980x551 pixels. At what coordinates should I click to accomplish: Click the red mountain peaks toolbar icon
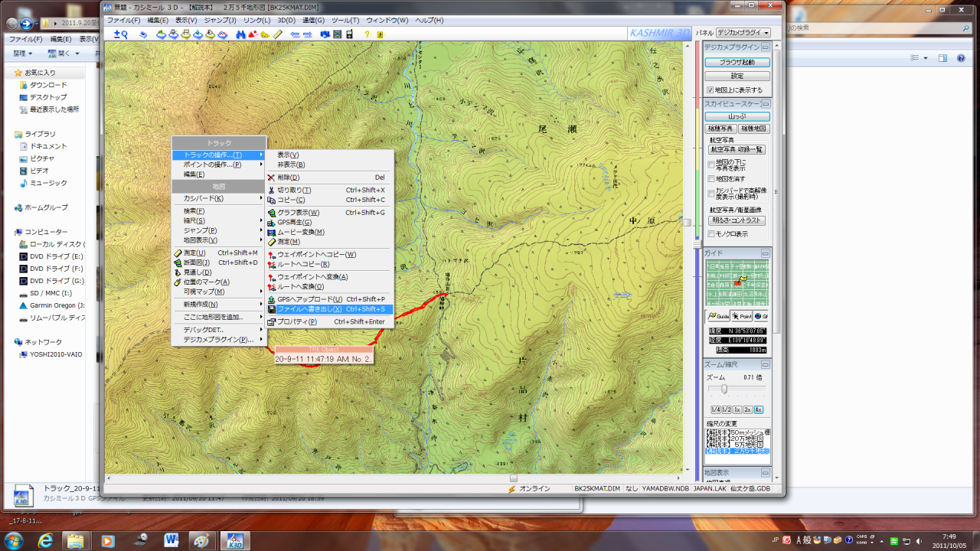point(253,34)
